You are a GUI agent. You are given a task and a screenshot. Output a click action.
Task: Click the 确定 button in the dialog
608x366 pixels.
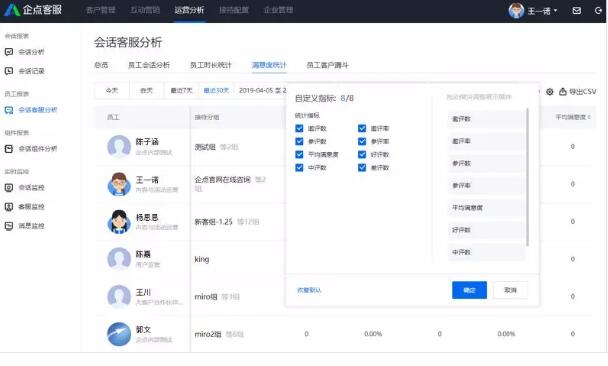(x=469, y=290)
